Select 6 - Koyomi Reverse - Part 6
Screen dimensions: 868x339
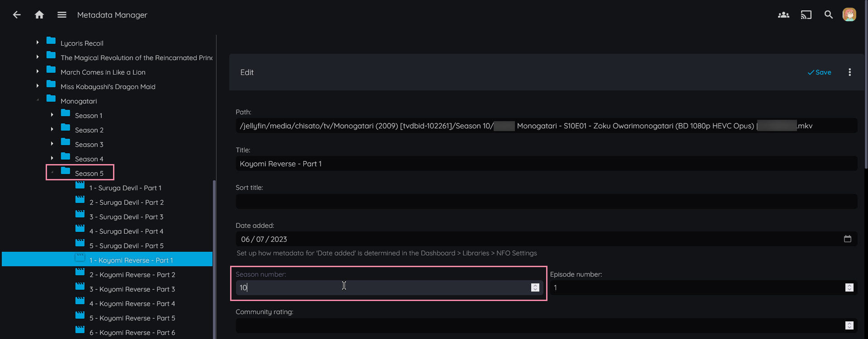coord(132,333)
